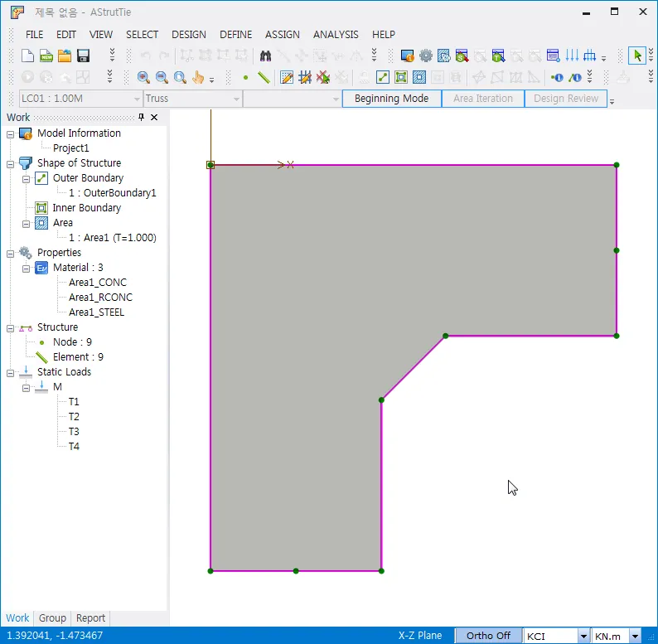
Task: Click the Area Iteration button
Action: (483, 99)
